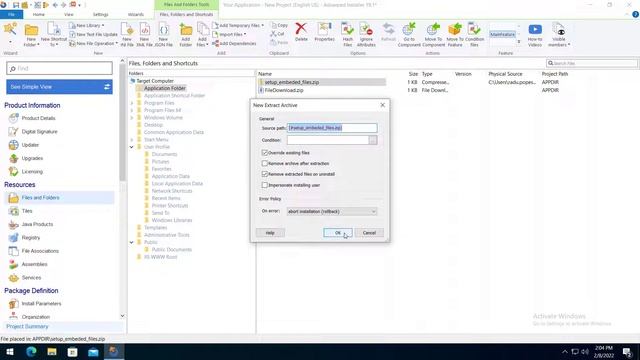Image resolution: width=640 pixels, height=360 pixels.
Task: Click the New XML File icon
Action: pyautogui.click(x=144, y=35)
